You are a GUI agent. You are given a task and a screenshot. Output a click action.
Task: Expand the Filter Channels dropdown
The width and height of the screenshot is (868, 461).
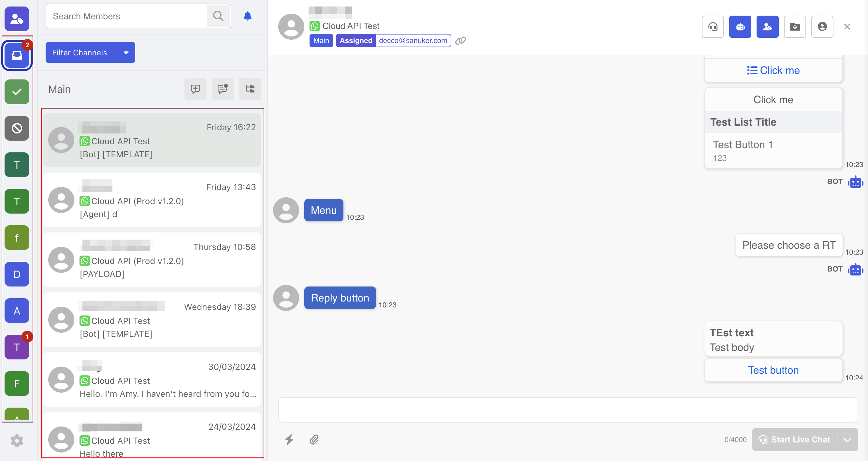click(90, 52)
